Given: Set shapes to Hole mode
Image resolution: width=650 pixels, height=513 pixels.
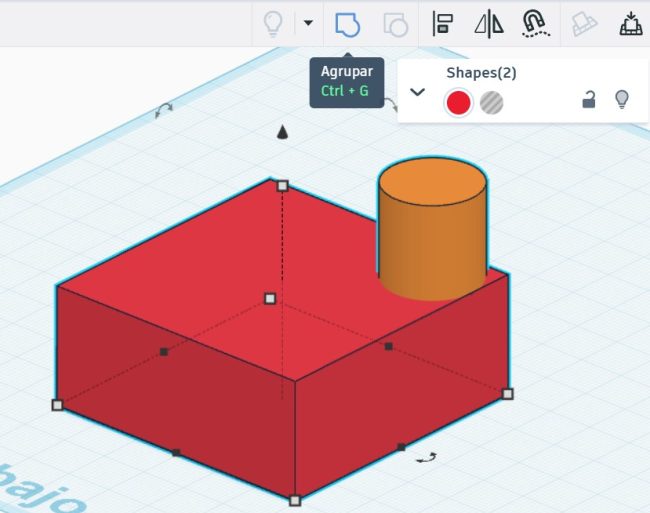Looking at the screenshot, I should [x=491, y=102].
